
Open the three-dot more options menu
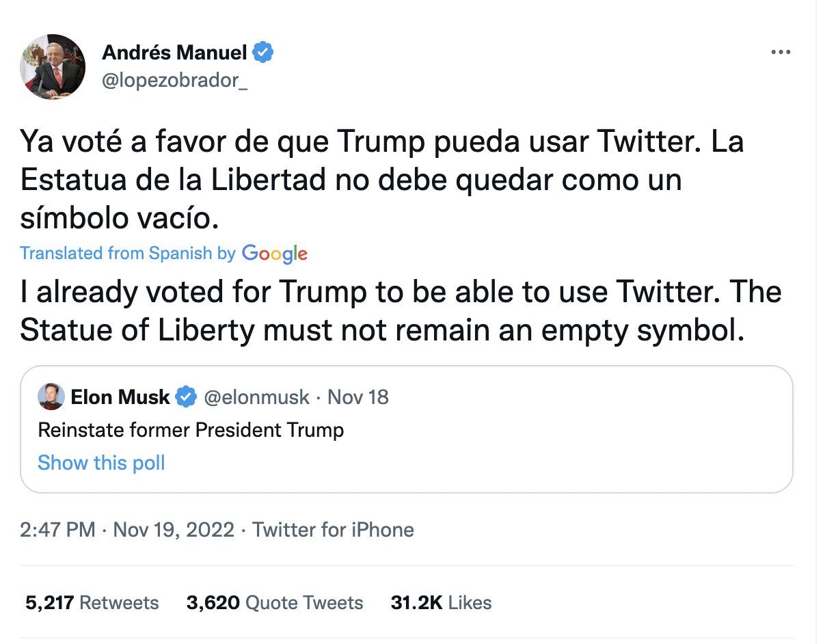point(780,53)
